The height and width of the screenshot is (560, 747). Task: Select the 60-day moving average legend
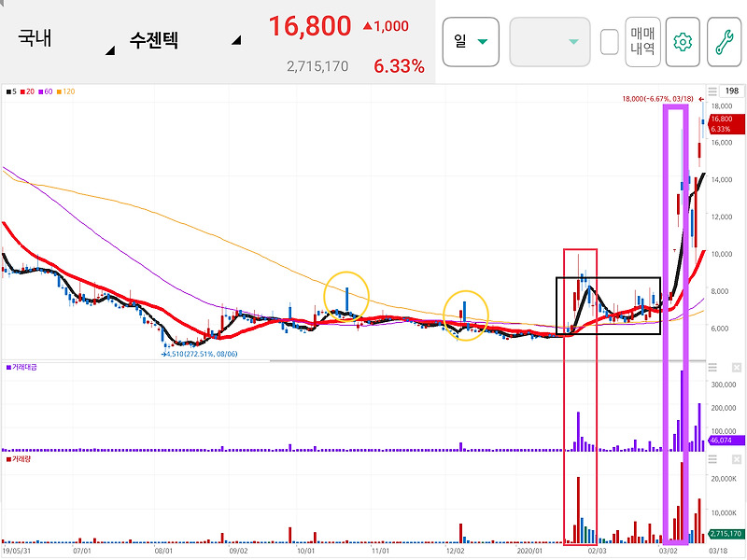pos(45,91)
